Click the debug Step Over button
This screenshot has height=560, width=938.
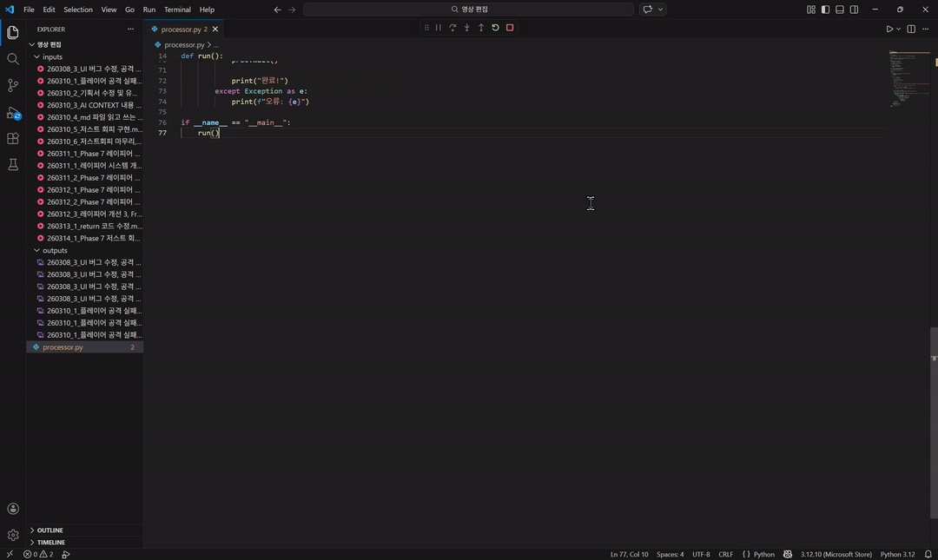[452, 28]
